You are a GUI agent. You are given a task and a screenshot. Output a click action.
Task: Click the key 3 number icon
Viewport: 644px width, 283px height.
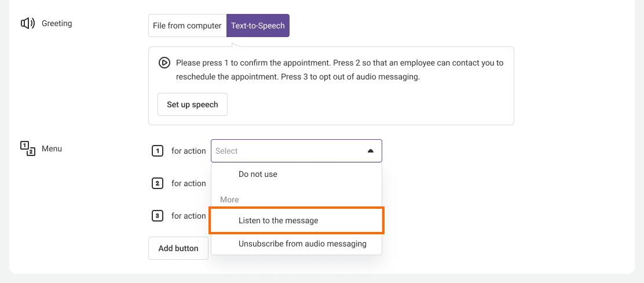[158, 216]
